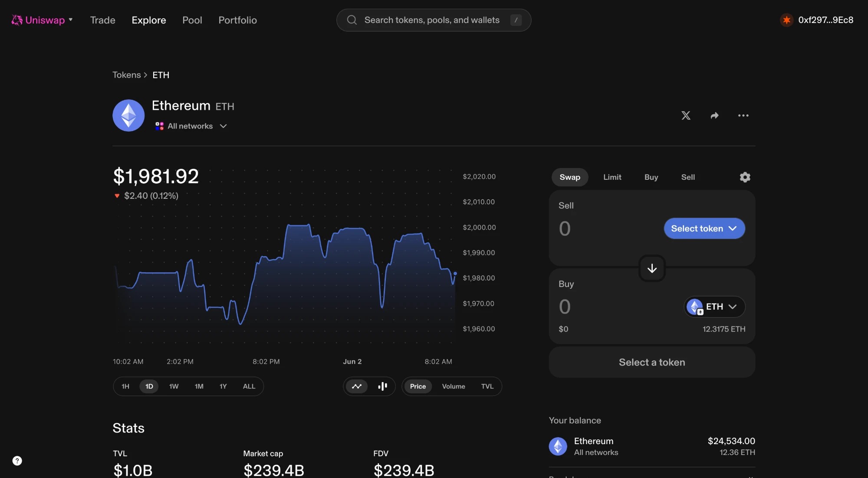Open the help question mark icon
This screenshot has width=868, height=478.
17,461
